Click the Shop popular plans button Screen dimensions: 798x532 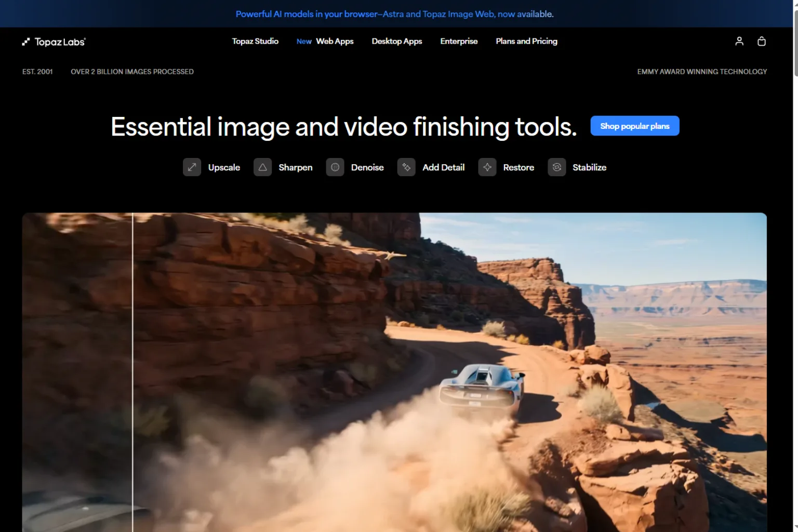(635, 126)
